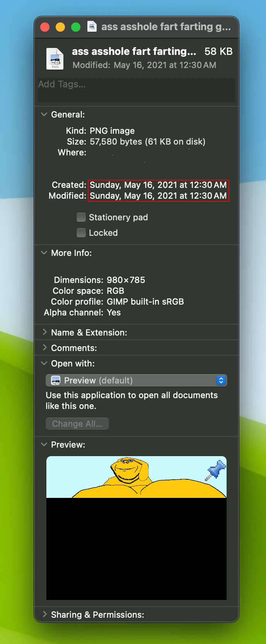Click the Change All... button

(77, 424)
